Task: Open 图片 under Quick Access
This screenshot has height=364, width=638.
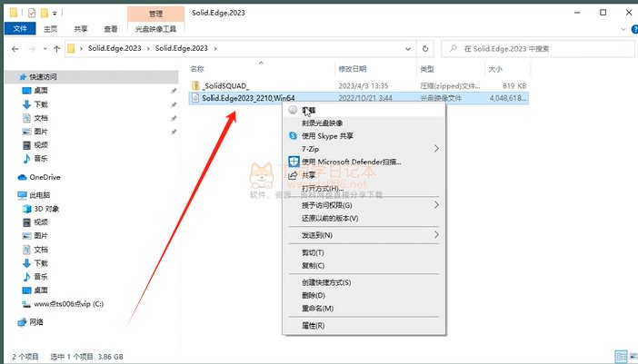Action: click(x=41, y=132)
